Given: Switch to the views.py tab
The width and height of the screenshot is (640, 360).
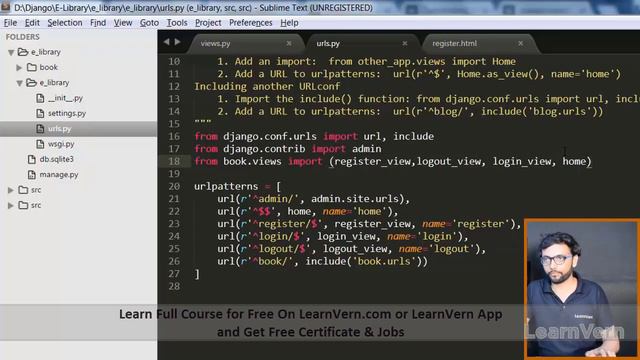Looking at the screenshot, I should (x=216, y=43).
